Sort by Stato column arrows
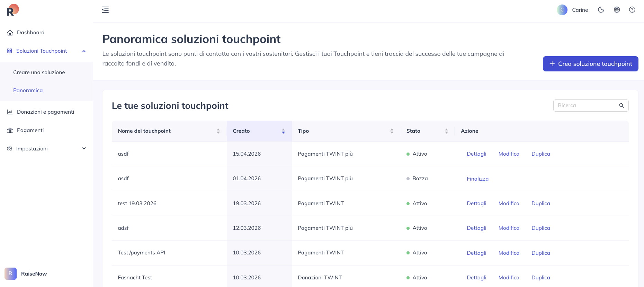The height and width of the screenshot is (287, 644). click(x=446, y=131)
